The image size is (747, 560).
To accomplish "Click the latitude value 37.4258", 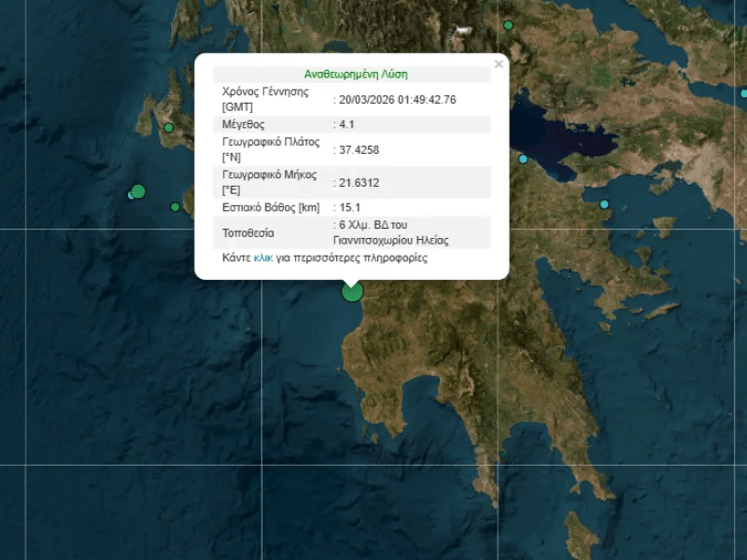I will [x=359, y=149].
